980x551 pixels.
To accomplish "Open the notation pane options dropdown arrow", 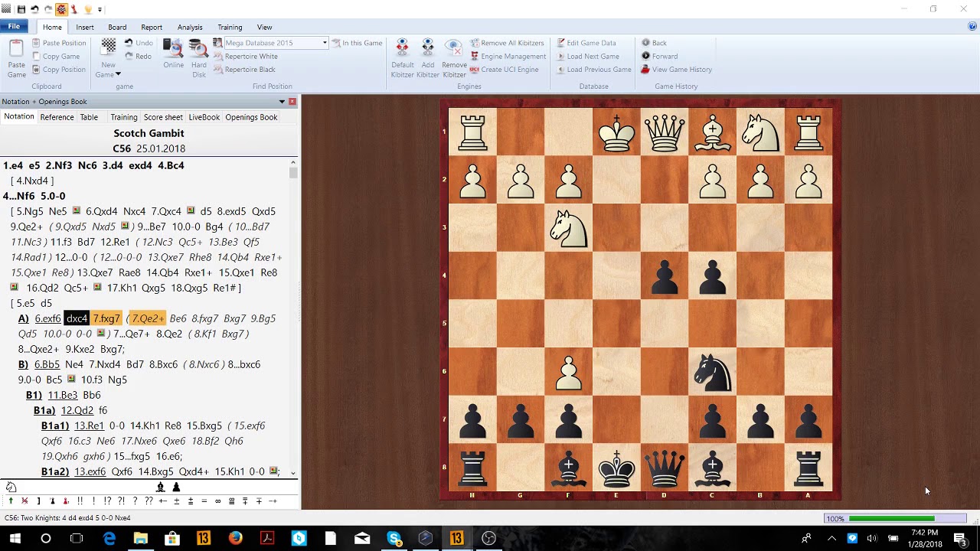I will pos(282,101).
